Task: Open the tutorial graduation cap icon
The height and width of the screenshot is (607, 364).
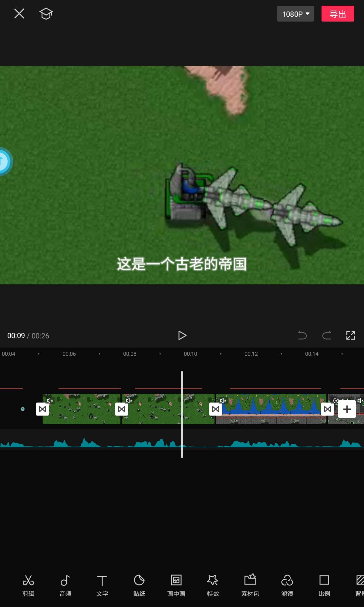Action: 46,14
